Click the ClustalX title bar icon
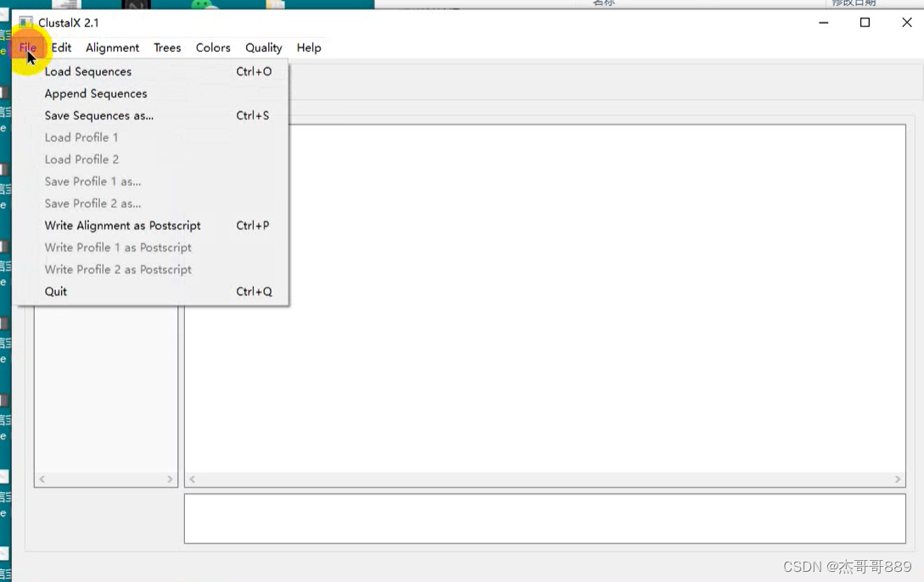 (x=25, y=23)
